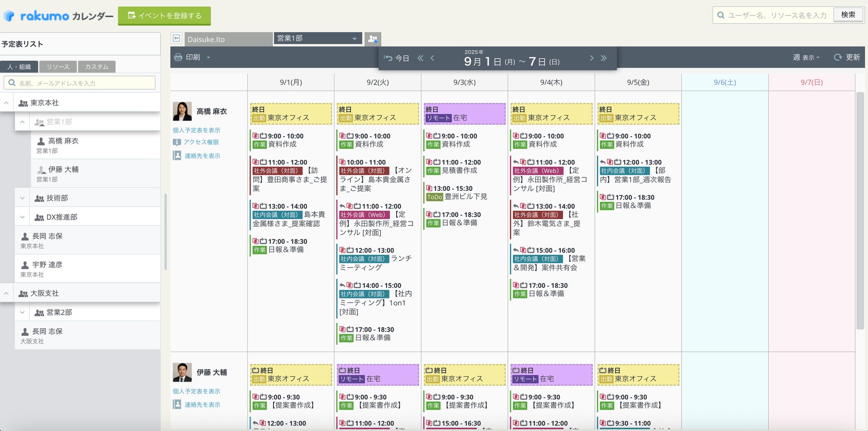The image size is (868, 431).
Task: Open 高橋 9/5 営業1部_週次報告 event
Action: (x=638, y=171)
